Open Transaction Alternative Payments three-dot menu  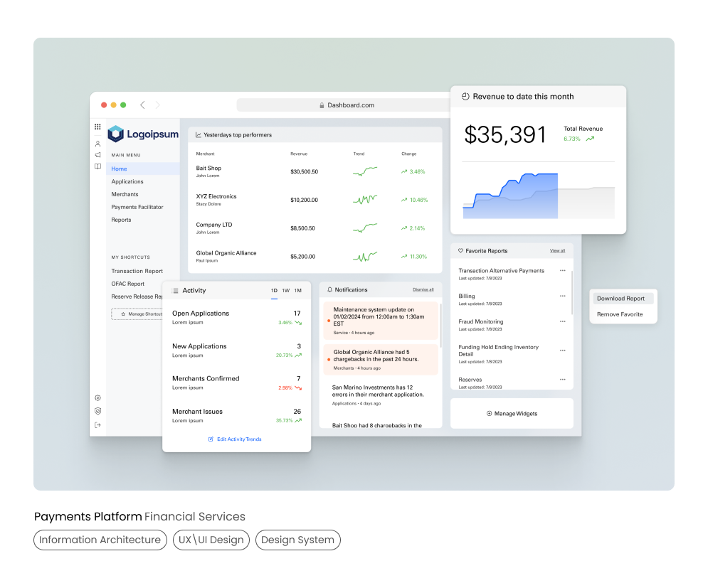tap(562, 271)
